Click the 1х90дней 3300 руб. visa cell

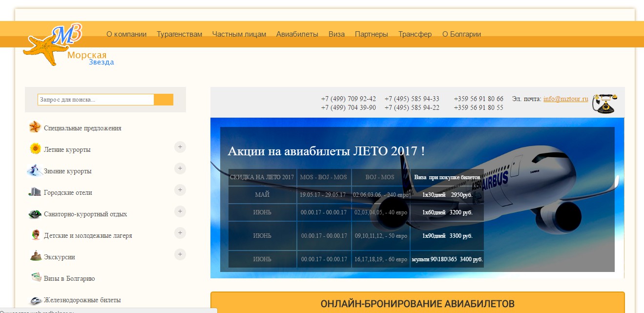click(447, 236)
